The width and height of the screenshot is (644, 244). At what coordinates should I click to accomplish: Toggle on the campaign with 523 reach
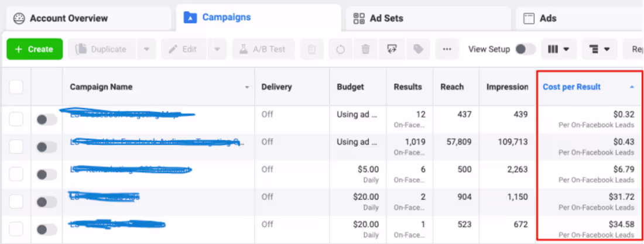click(x=46, y=229)
